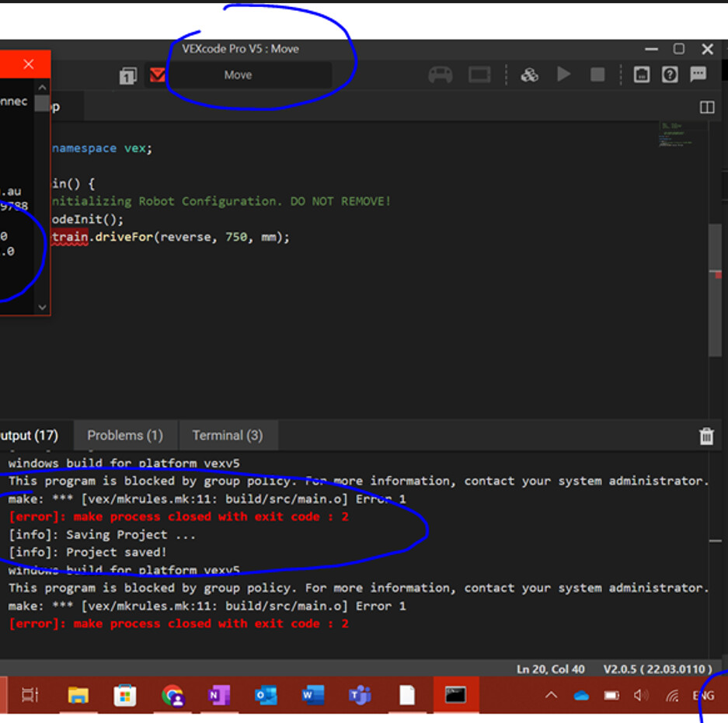This screenshot has height=723, width=728.
Task: Expand the hidden system tray icons chevron
Action: coord(551,695)
